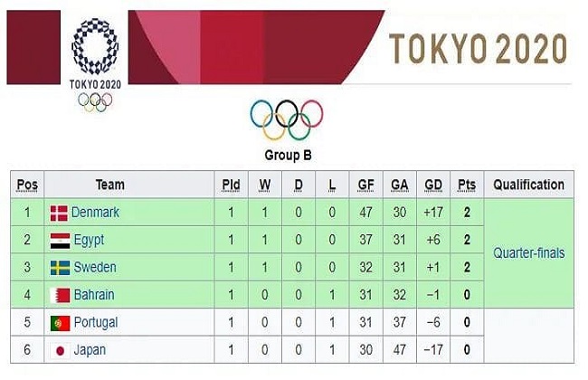
Task: Follow the Quarter-finals qualification link
Action: (529, 253)
